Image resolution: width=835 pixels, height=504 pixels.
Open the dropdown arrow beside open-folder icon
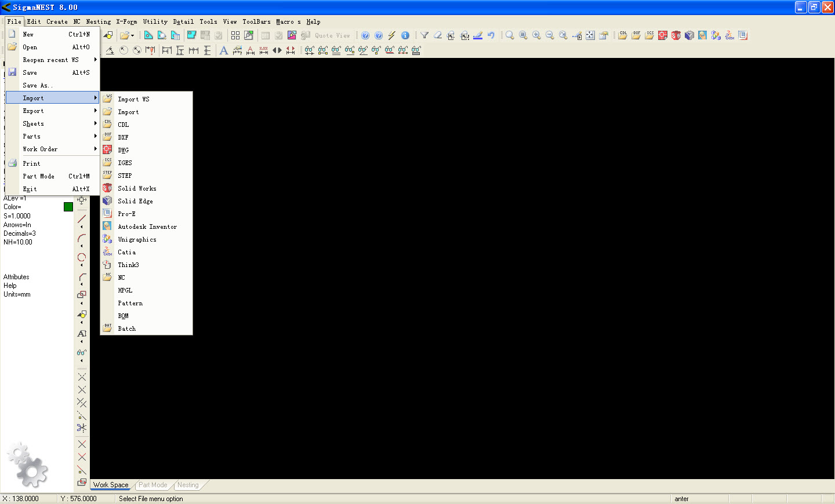coord(133,36)
